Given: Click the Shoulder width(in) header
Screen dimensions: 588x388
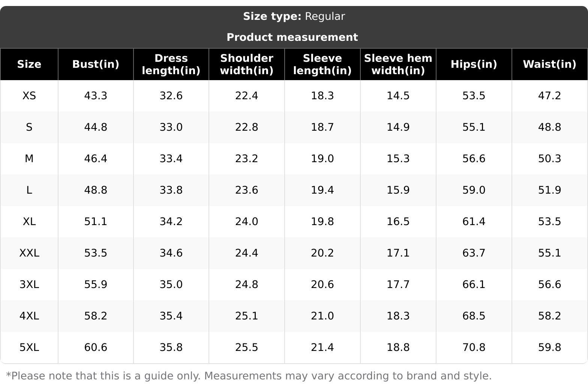Looking at the screenshot, I should click(x=247, y=64).
